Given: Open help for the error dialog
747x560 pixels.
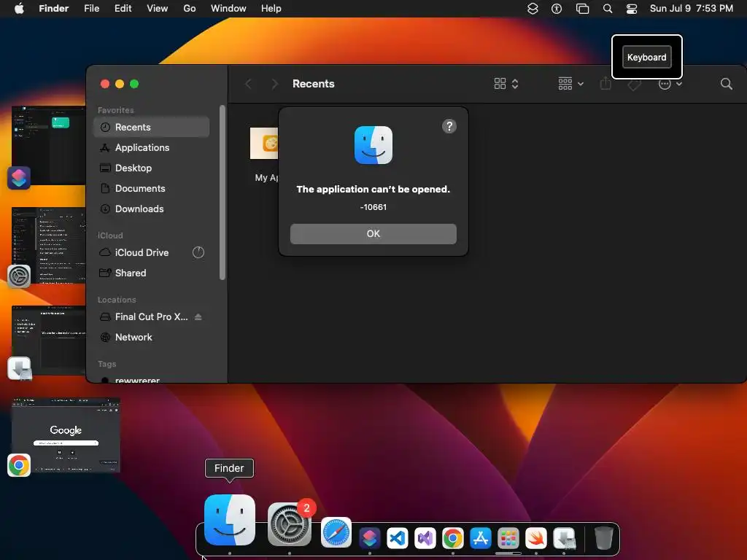Looking at the screenshot, I should point(449,126).
